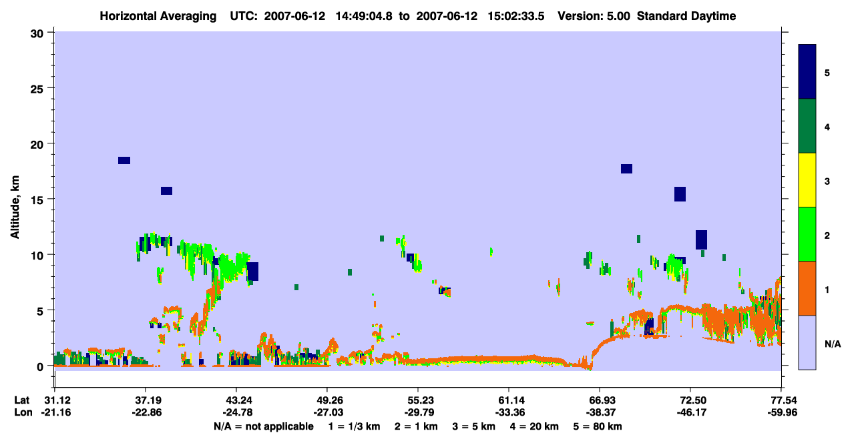Image resolution: width=868 pixels, height=445 pixels.
Task: Click the altitude tick label '15'
Action: [x=39, y=199]
